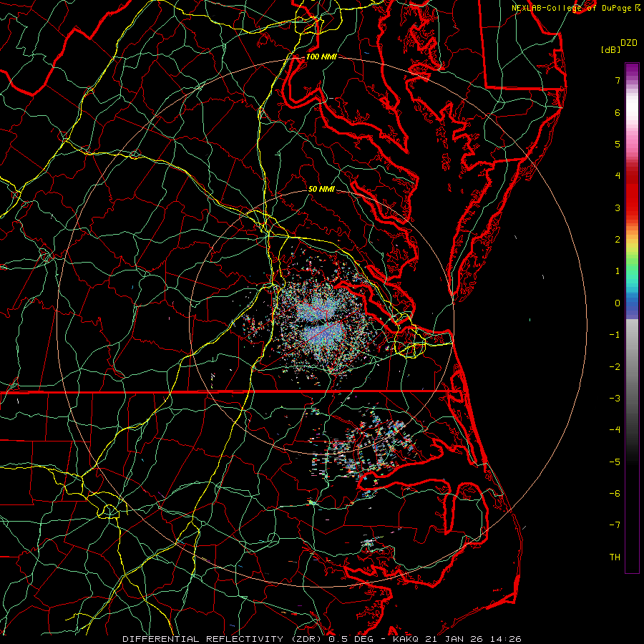Click the 5 value on color scale
This screenshot has width=644, height=644.
click(x=618, y=144)
